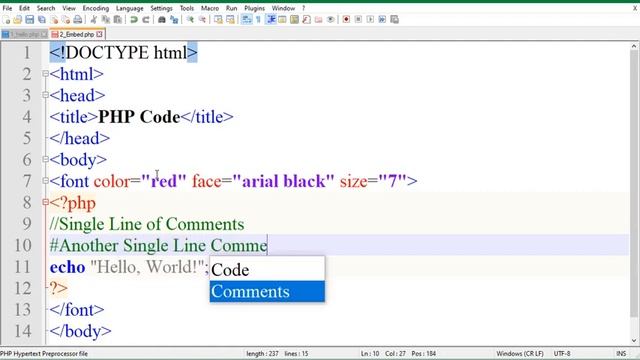Collapse the html fold marker on line 2
This screenshot has height=360, width=640.
45,74
